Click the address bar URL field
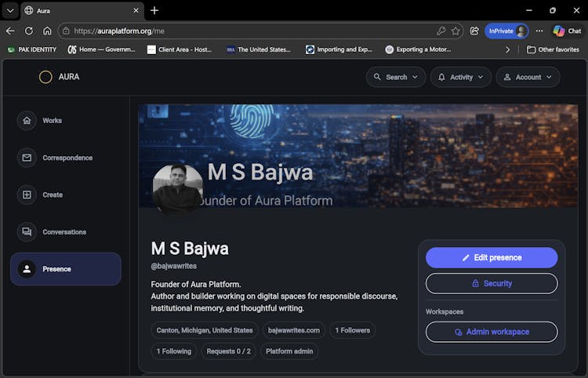 [x=251, y=31]
